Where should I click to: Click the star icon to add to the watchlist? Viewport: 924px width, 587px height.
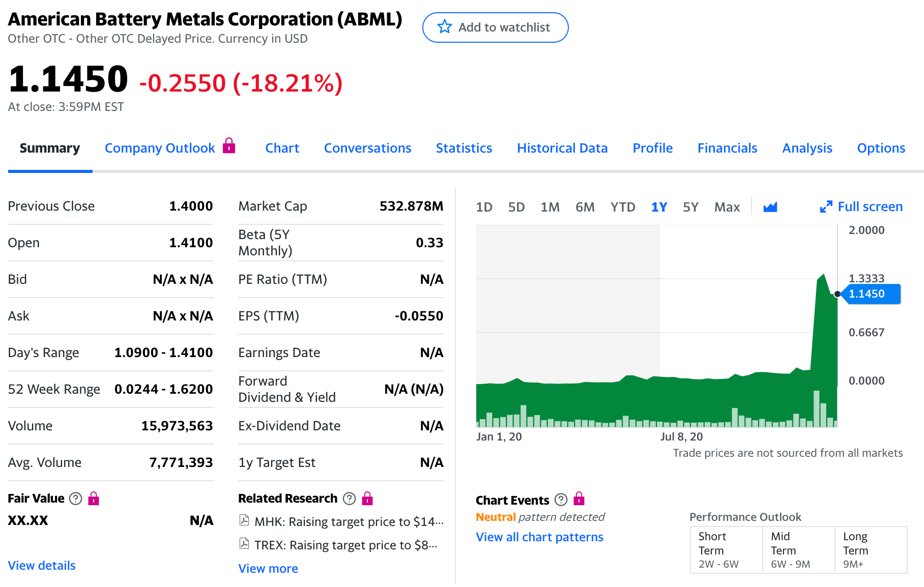pyautogui.click(x=445, y=27)
